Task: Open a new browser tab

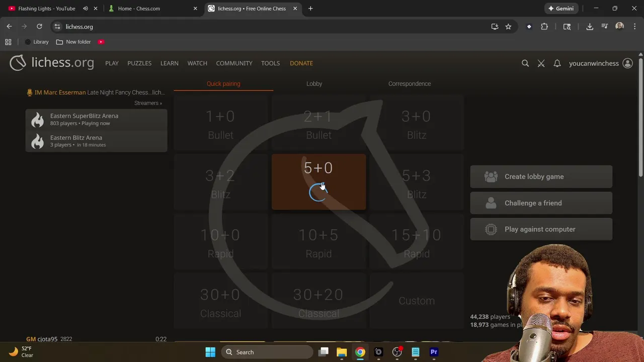Action: point(310,9)
